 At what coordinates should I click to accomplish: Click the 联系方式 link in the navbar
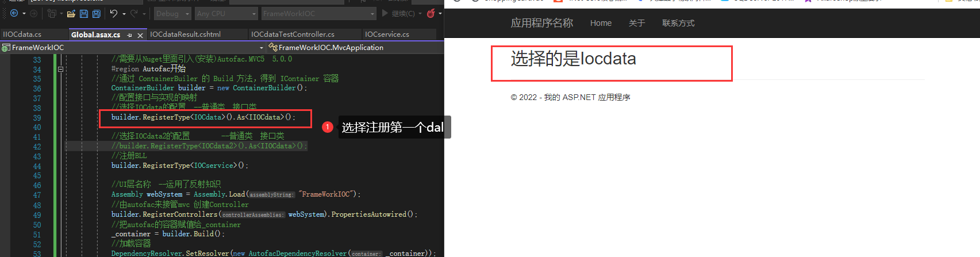(x=678, y=23)
